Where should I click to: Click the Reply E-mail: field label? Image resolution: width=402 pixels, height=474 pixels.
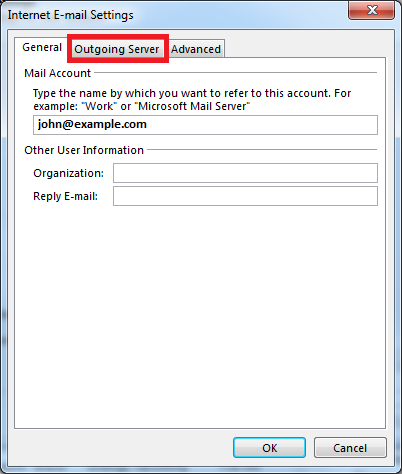click(x=65, y=196)
